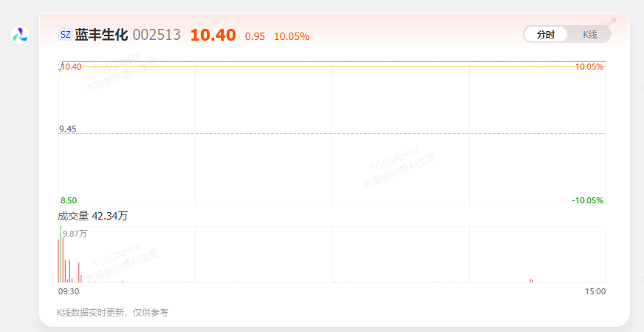Click the SZ exchange badge
The width and height of the screenshot is (644, 332).
click(x=65, y=35)
